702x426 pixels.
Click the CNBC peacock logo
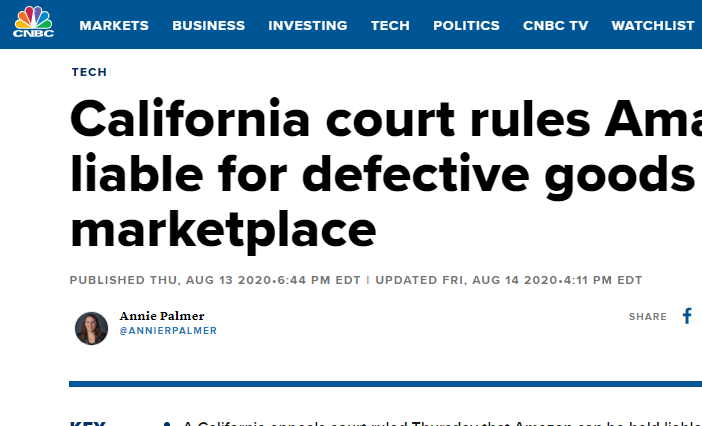pos(34,21)
